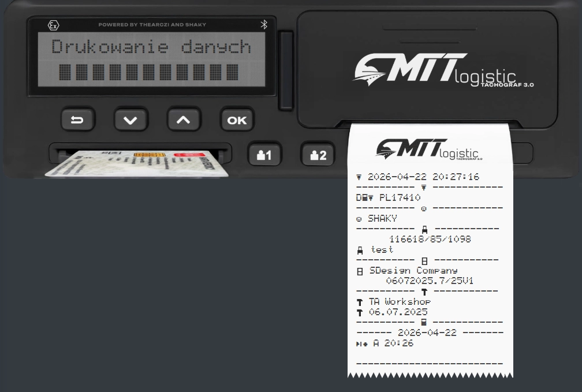
Task: Click the plate number PL17410 on printout
Action: click(x=400, y=197)
